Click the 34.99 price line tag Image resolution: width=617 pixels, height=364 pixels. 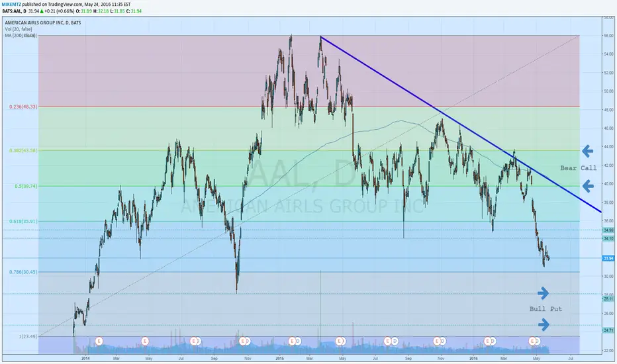click(608, 230)
